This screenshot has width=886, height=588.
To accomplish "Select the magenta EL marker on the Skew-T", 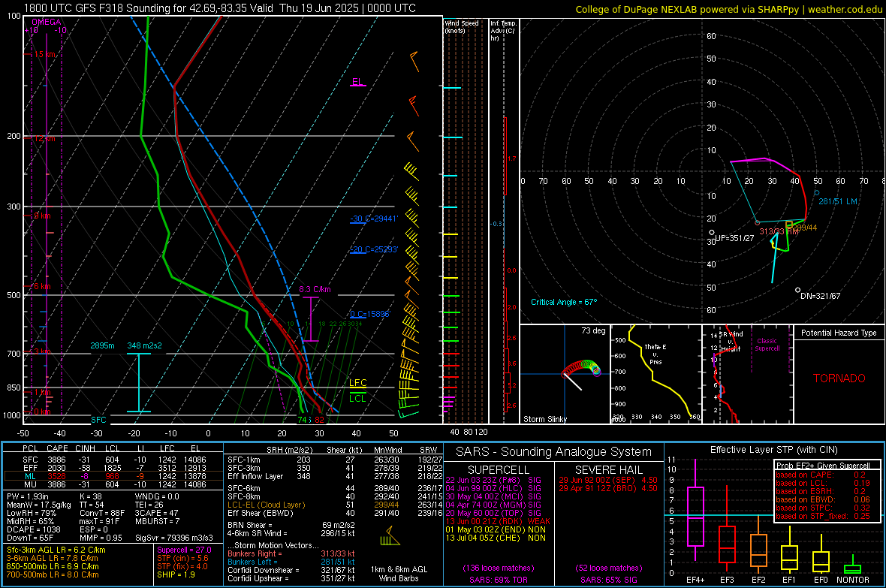I will point(357,81).
